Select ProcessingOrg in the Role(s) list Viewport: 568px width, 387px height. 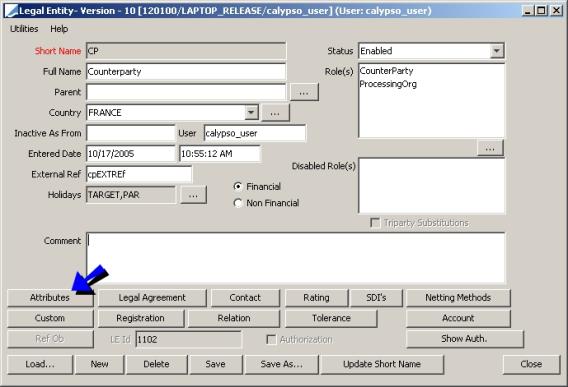(x=388, y=84)
